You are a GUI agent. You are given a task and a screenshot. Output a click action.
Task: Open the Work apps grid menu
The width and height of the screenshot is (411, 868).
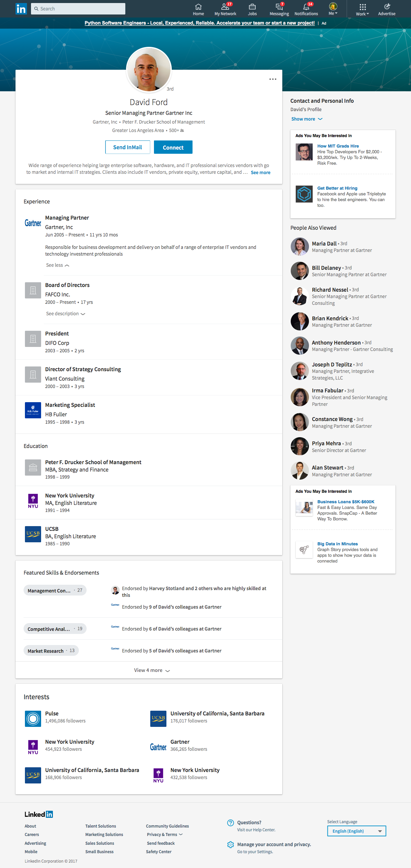tap(362, 7)
